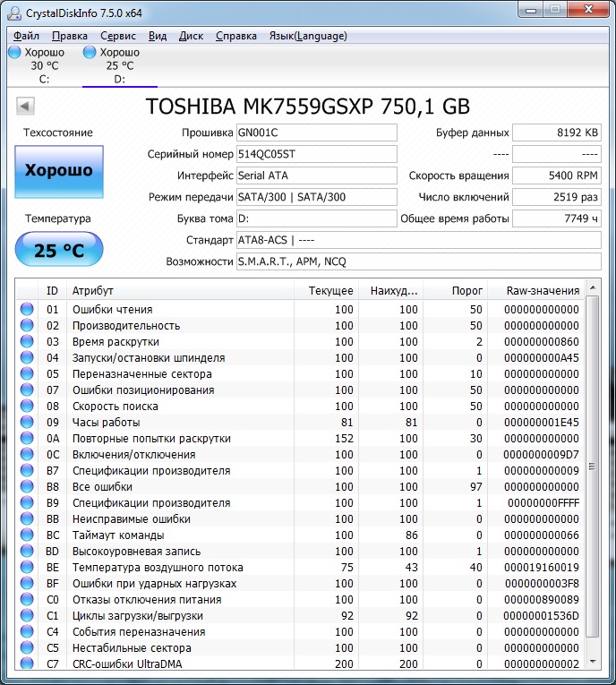This screenshot has height=685, width=616.
Task: Click status icon for Высокоуровневая запись row
Action: 27,551
